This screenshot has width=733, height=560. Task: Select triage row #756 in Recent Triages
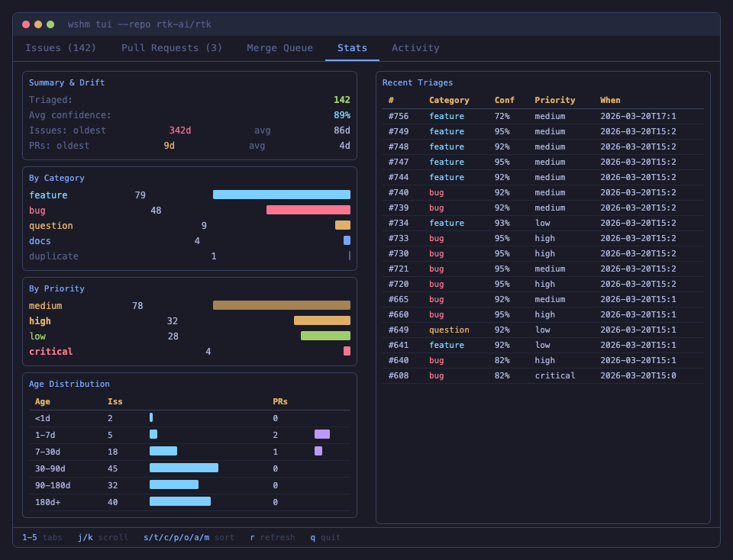click(x=534, y=116)
